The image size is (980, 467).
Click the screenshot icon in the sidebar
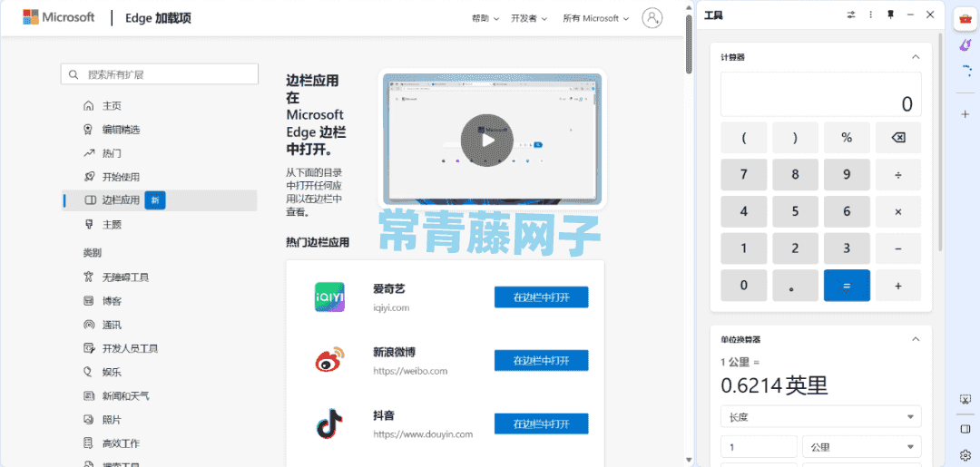point(965,399)
